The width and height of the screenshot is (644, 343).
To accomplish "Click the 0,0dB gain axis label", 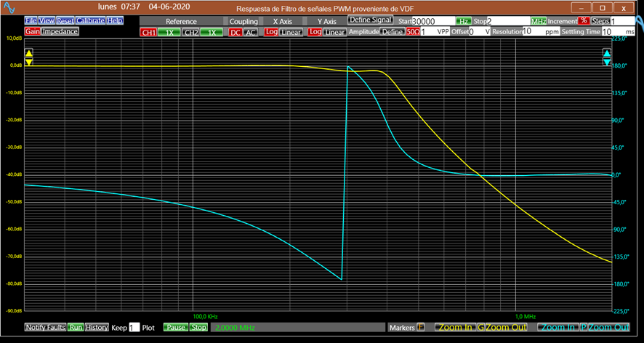I will [x=16, y=65].
